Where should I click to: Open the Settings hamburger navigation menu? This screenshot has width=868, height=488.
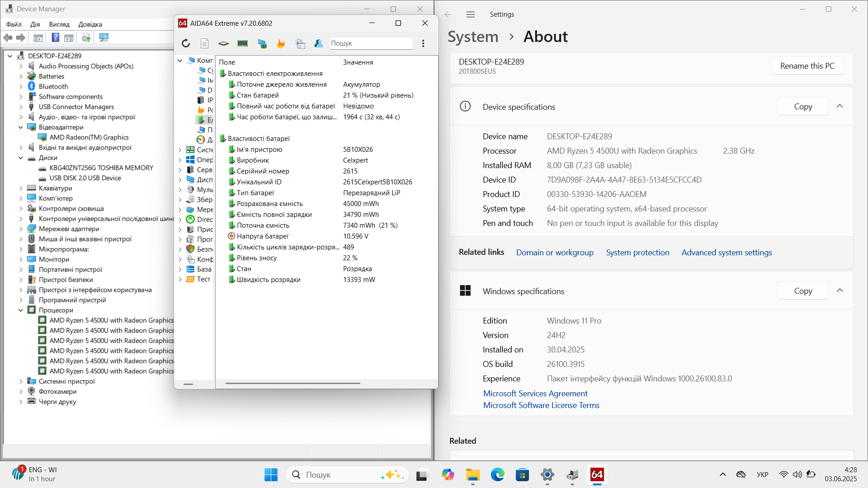pyautogui.click(x=471, y=14)
